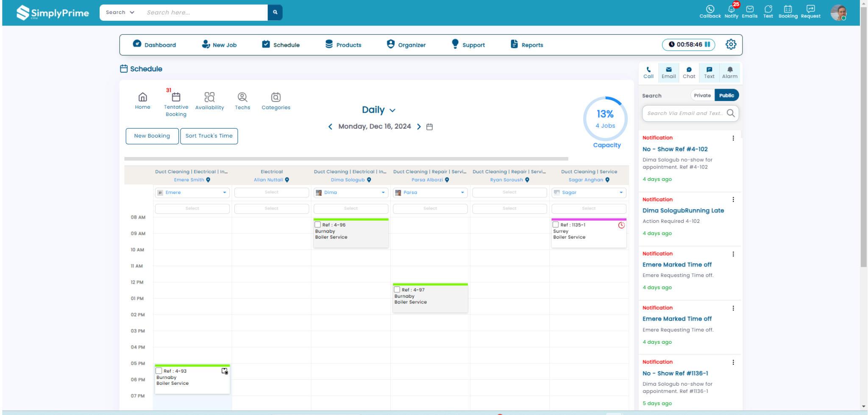Open the Techs icon

tap(242, 97)
